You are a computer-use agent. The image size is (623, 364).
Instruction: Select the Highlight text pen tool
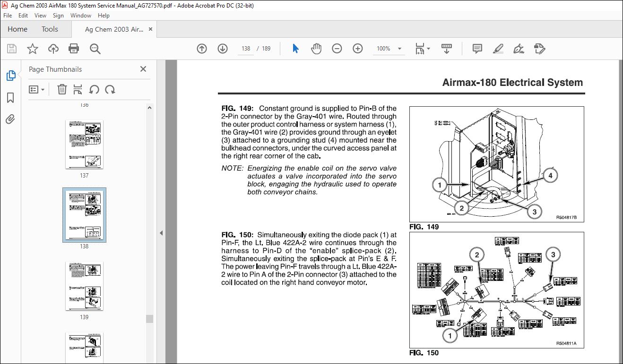point(498,49)
